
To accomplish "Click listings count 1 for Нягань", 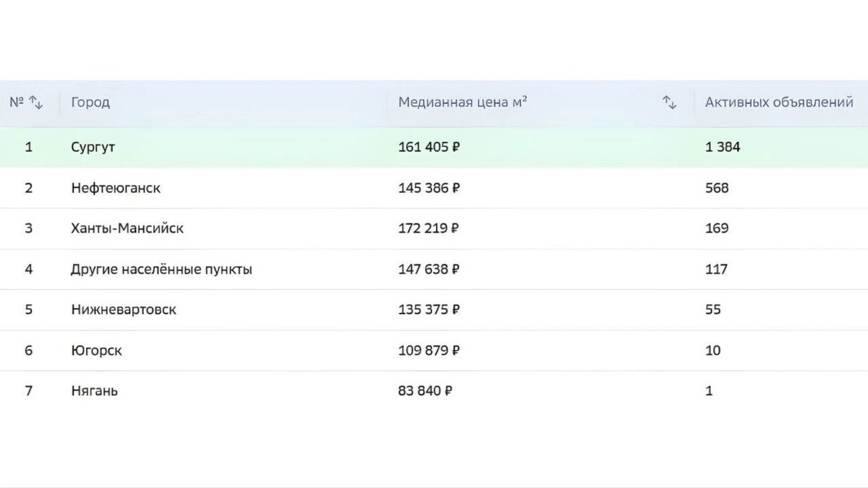I will pos(709,391).
